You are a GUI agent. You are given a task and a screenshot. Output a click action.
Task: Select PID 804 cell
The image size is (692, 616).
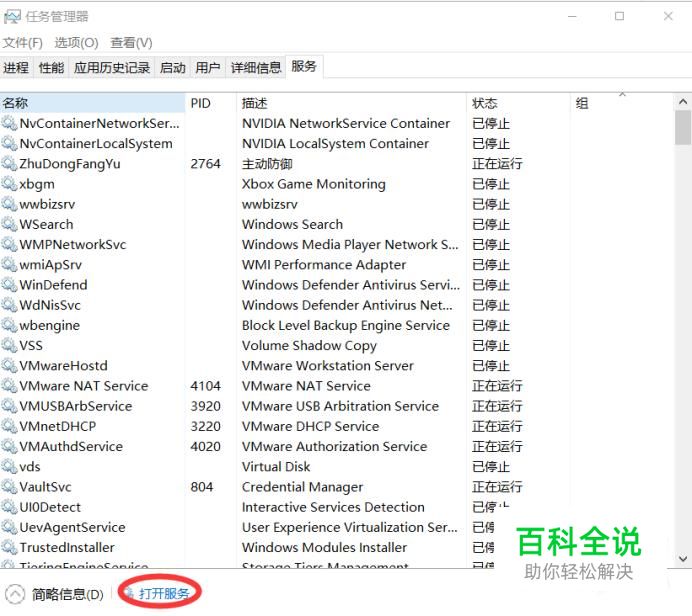click(x=202, y=487)
